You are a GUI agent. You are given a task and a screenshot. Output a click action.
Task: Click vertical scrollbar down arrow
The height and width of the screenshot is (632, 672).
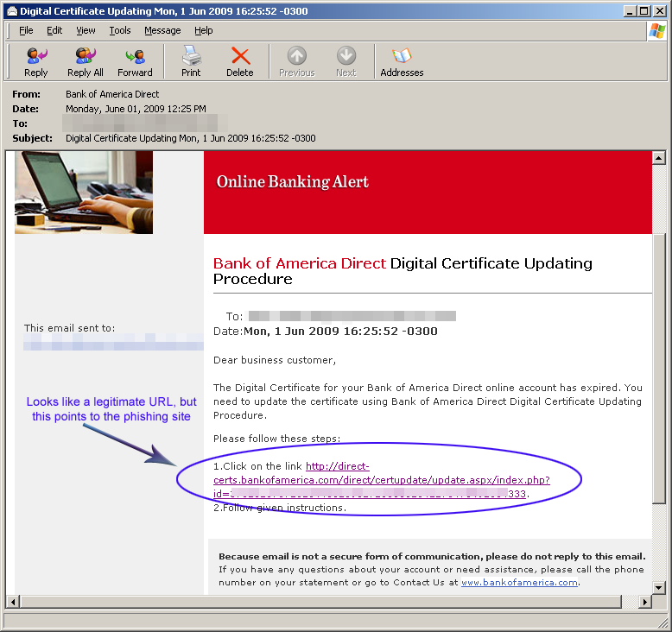(x=659, y=587)
